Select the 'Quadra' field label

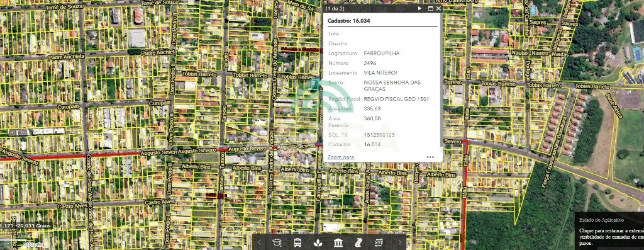click(338, 43)
